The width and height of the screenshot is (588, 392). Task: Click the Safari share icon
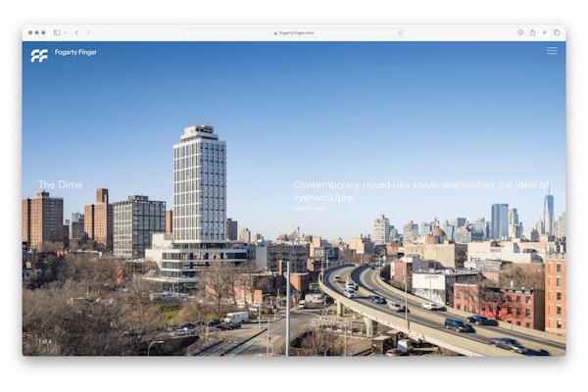coord(532,32)
